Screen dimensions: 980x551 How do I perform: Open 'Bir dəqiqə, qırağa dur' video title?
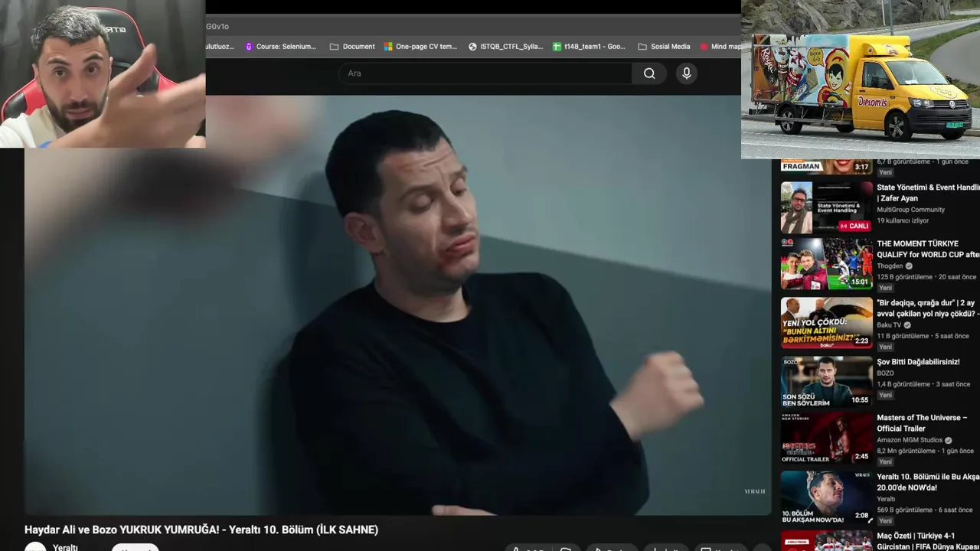(x=928, y=308)
